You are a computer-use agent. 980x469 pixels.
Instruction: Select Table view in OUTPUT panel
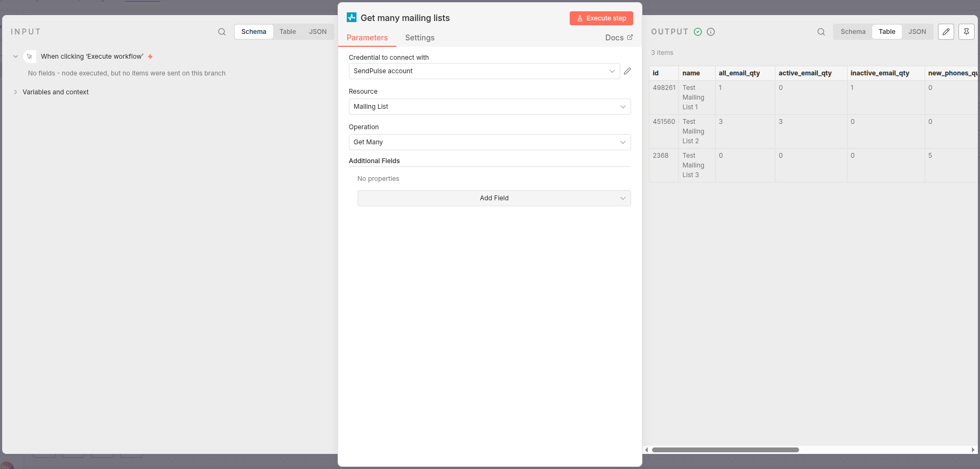click(887, 32)
